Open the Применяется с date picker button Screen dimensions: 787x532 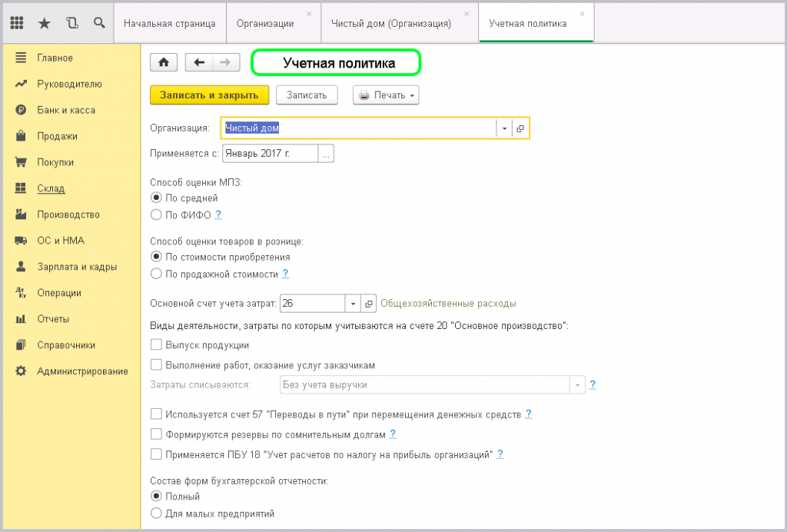[x=326, y=154]
